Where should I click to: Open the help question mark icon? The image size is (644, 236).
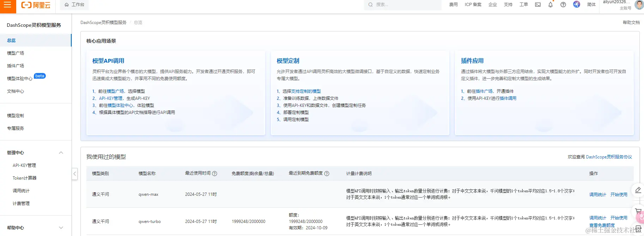coord(563,5)
